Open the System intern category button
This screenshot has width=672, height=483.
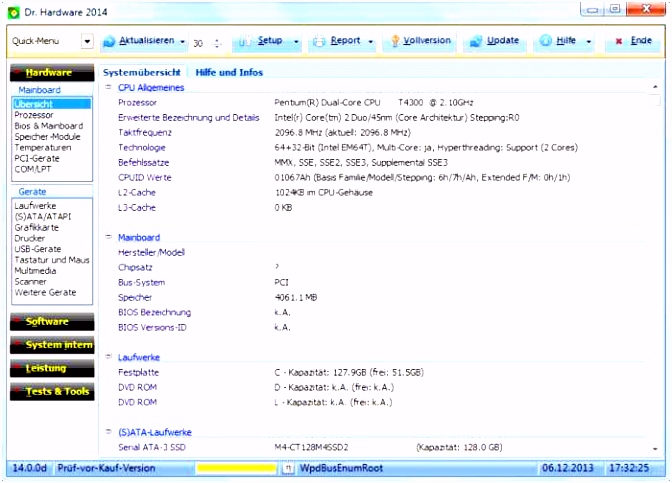tap(52, 345)
